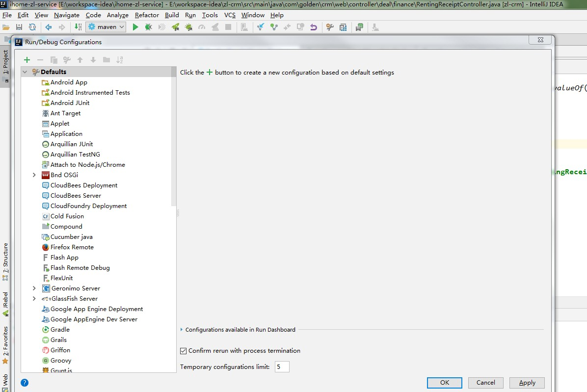587x392 pixels.
Task: Click the Stop square icon in toolbar
Action: click(228, 27)
